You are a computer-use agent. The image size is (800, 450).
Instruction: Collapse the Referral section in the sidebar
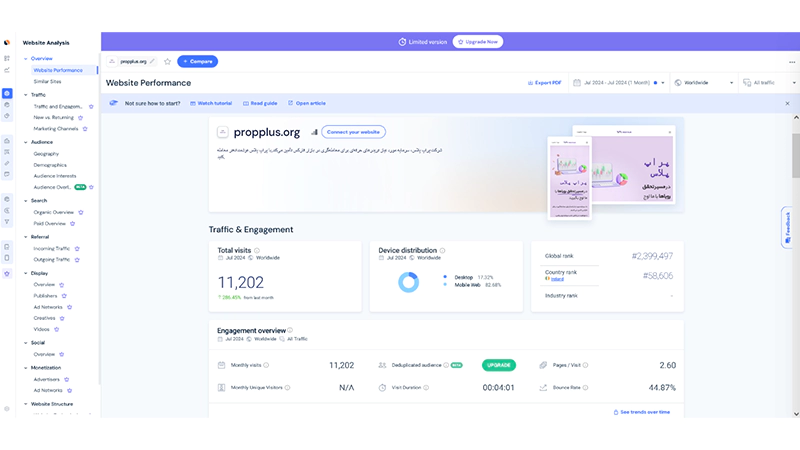(26, 237)
